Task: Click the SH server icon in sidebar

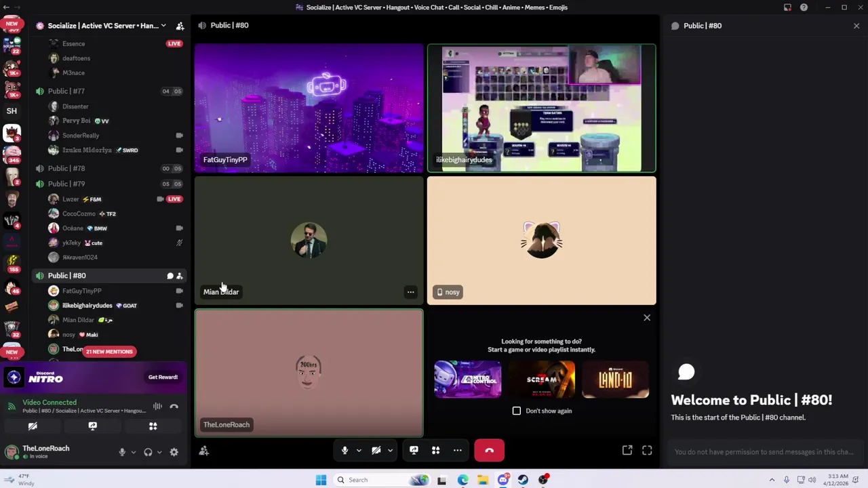Action: [12, 111]
